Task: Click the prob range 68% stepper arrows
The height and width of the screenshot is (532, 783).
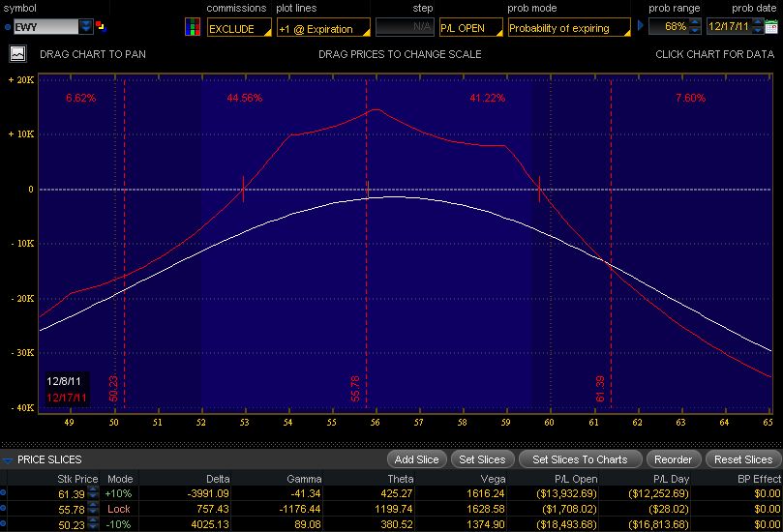Action: (x=695, y=26)
